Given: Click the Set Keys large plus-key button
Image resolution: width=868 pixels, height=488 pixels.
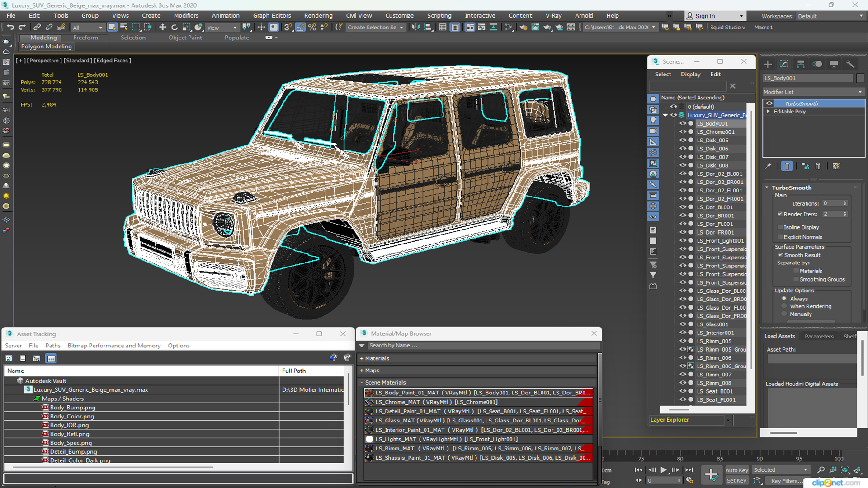Looking at the screenshot, I should [x=711, y=475].
